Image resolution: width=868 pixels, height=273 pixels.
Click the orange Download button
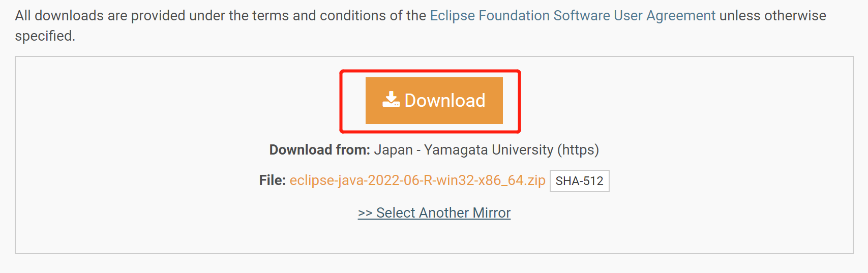pos(434,101)
